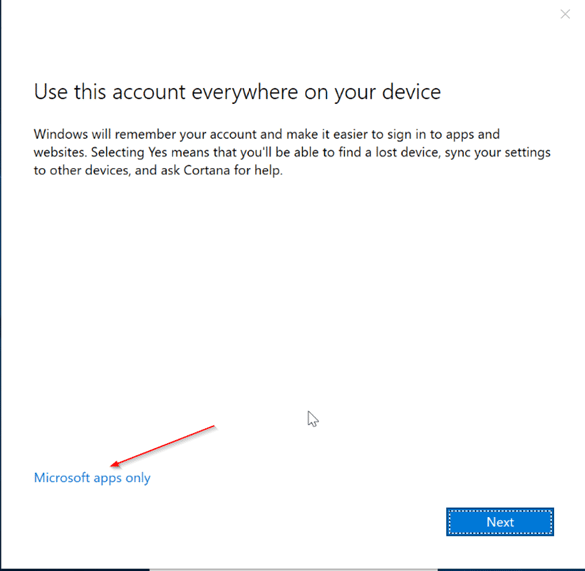Click the paragraph starting 'Windows will remember your account'

tap(292, 152)
